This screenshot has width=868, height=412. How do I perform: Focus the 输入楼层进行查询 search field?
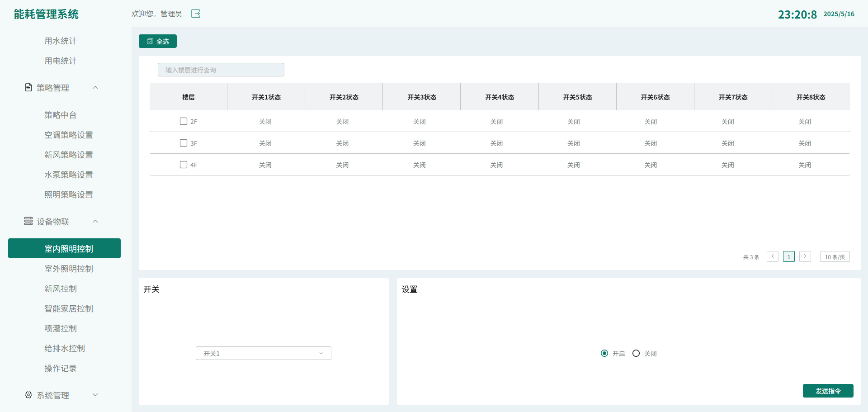(221, 70)
